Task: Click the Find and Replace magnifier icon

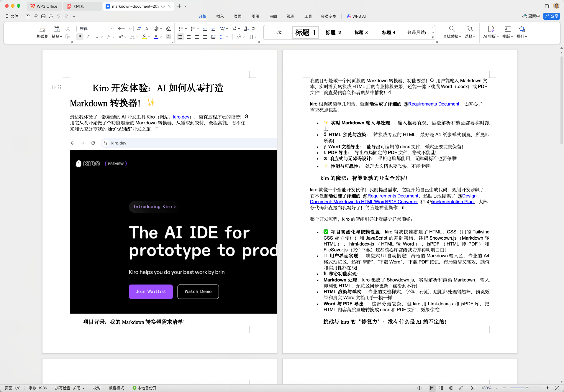Action: click(x=452, y=29)
